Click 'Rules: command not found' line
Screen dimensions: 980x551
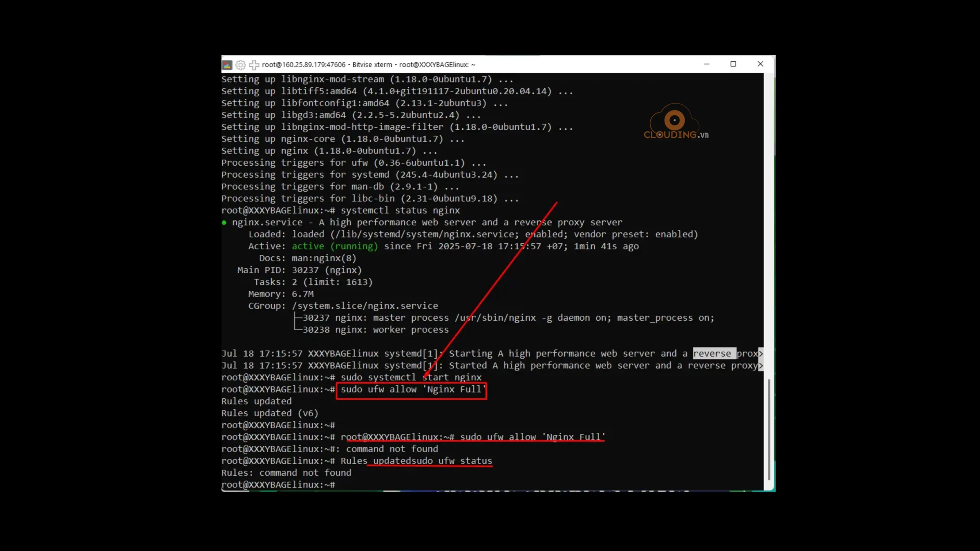coord(286,473)
